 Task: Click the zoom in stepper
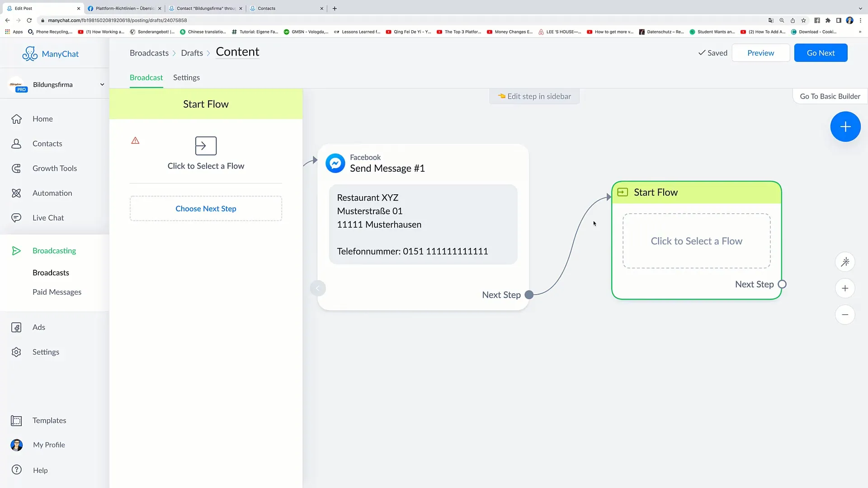pos(846,288)
